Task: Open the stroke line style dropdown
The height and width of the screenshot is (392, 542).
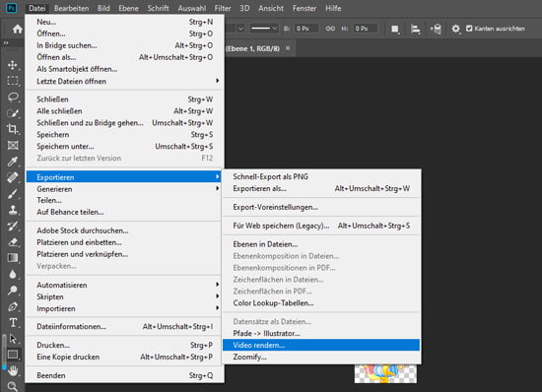Action: pyautogui.click(x=264, y=29)
